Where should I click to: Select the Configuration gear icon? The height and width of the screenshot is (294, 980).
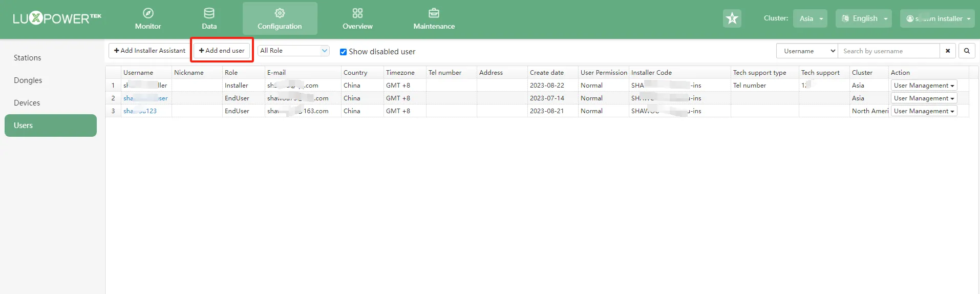[280, 13]
